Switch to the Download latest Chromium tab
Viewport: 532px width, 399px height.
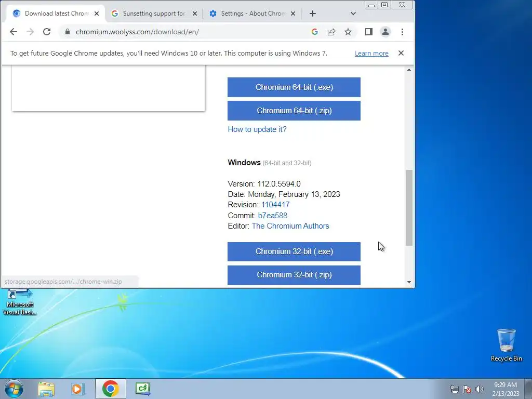pyautogui.click(x=56, y=14)
